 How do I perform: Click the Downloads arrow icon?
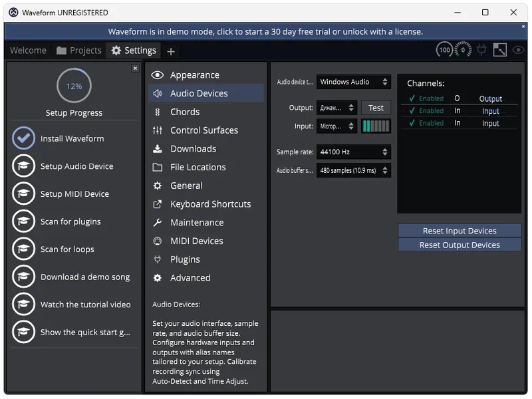pyautogui.click(x=157, y=149)
